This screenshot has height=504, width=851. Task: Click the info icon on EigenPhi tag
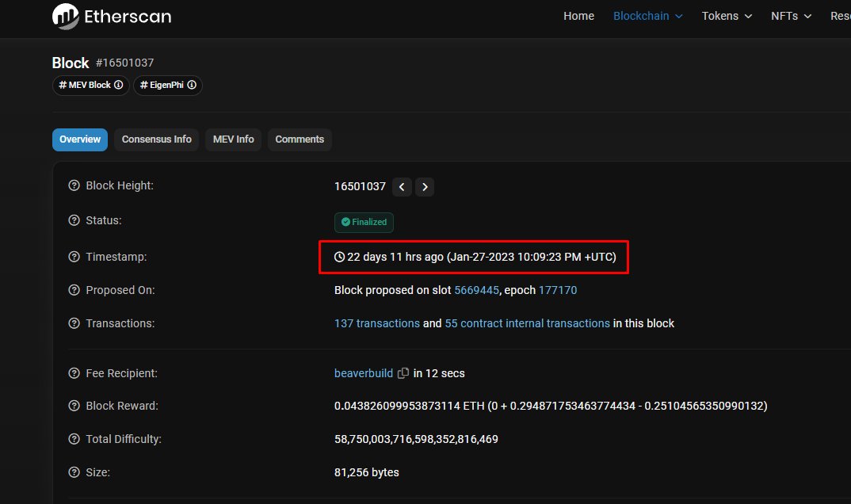click(x=192, y=85)
